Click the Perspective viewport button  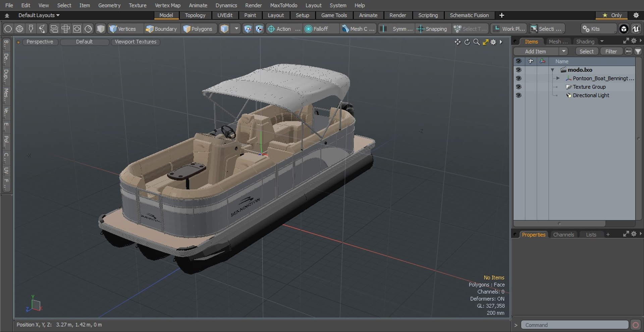40,42
